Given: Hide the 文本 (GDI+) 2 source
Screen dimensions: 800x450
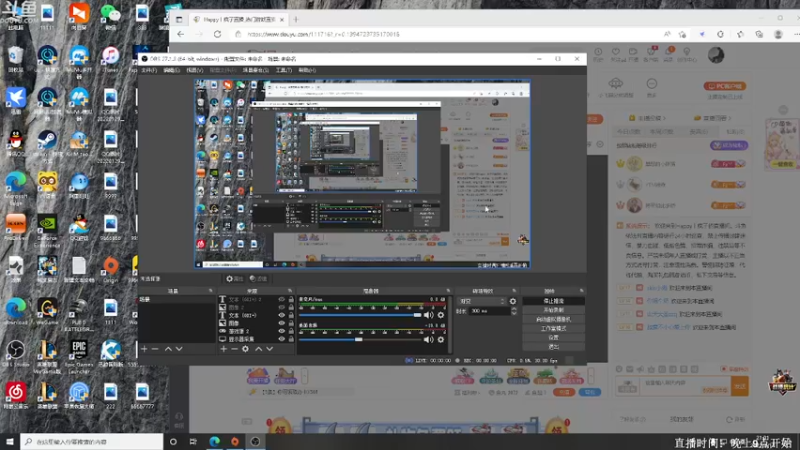Looking at the screenshot, I should pyautogui.click(x=281, y=299).
